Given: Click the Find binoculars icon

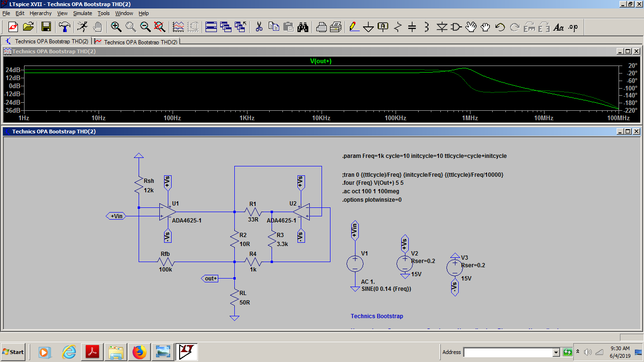Looking at the screenshot, I should click(303, 27).
